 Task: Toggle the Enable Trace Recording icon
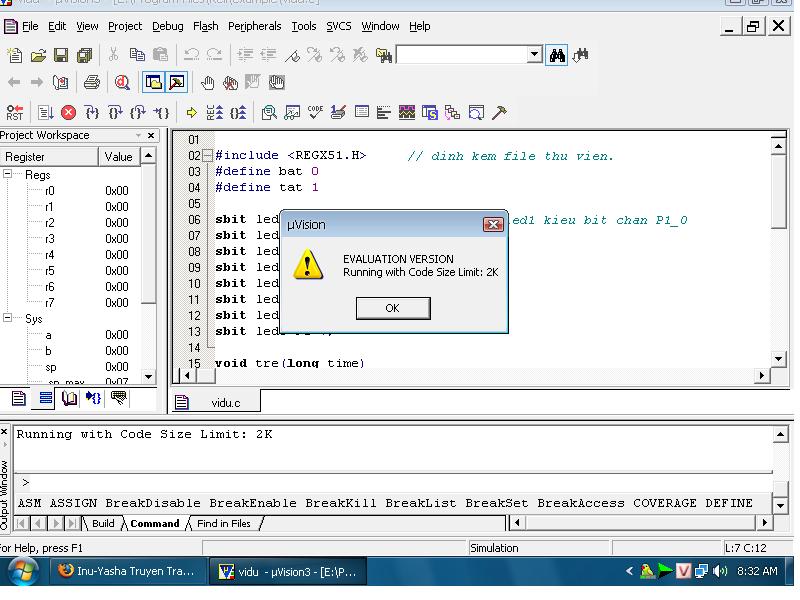[215, 112]
